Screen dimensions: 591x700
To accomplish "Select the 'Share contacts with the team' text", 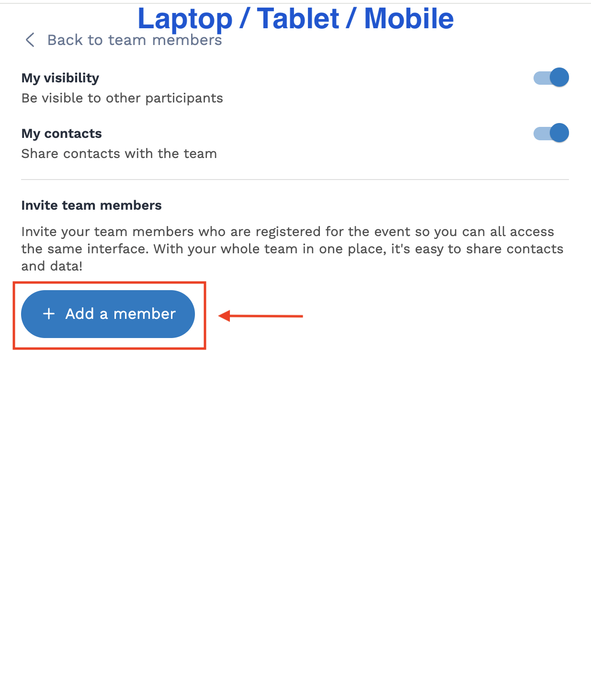I will coord(119,154).
